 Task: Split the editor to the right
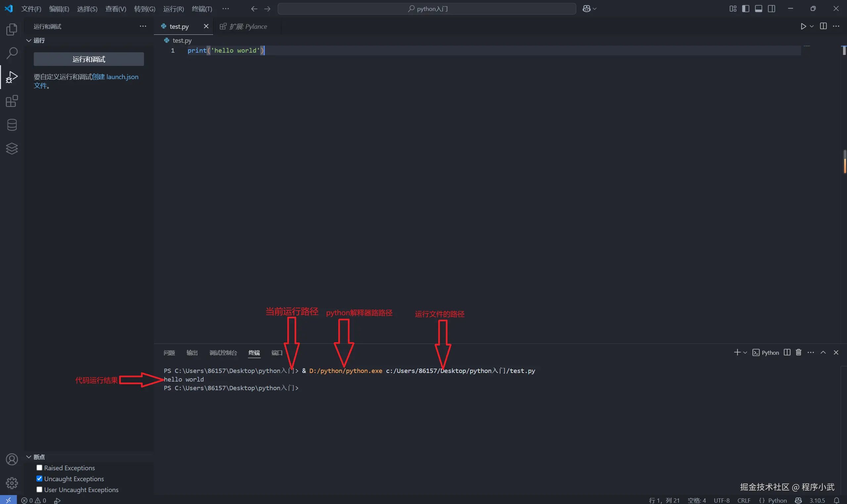click(x=823, y=26)
